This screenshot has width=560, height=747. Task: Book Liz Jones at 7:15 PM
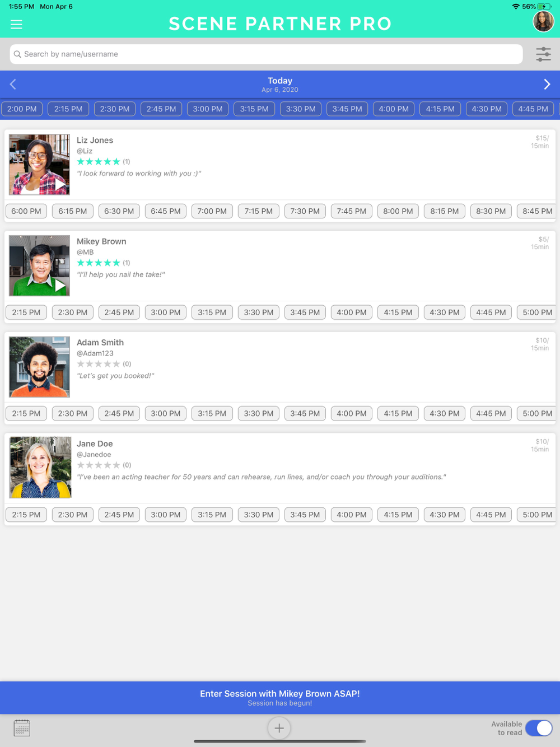pos(259,211)
